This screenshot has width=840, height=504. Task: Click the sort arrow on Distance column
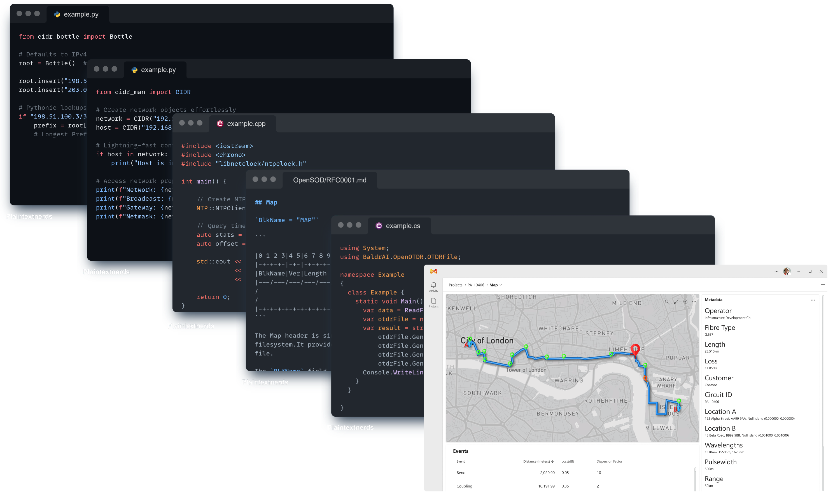click(x=552, y=461)
